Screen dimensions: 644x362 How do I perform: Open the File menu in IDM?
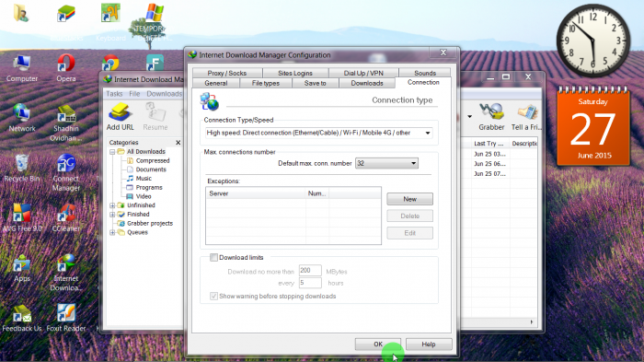(134, 94)
